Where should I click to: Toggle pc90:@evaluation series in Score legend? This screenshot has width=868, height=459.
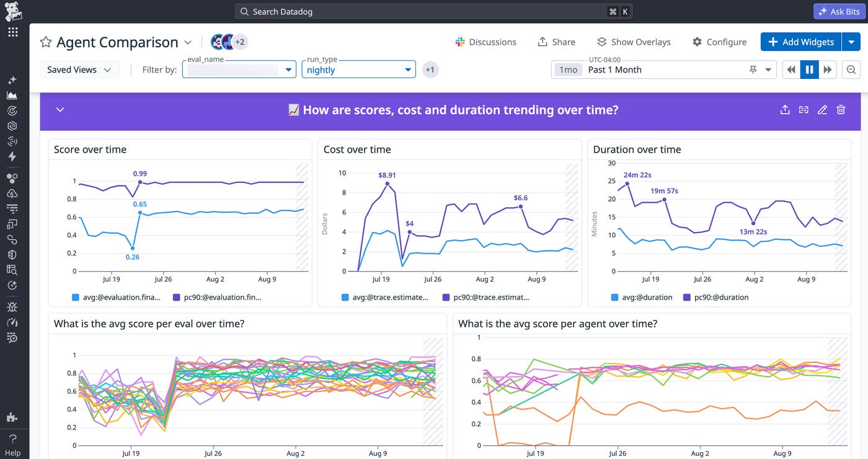(x=217, y=297)
